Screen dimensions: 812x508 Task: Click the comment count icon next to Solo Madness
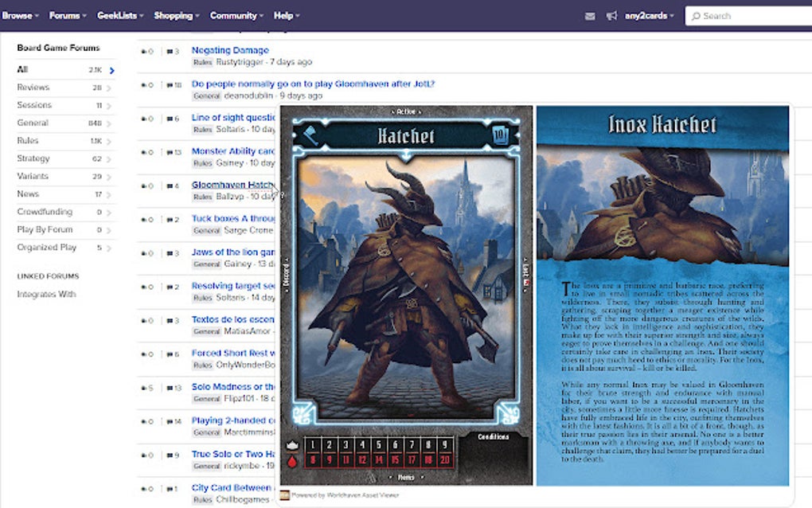pos(170,388)
